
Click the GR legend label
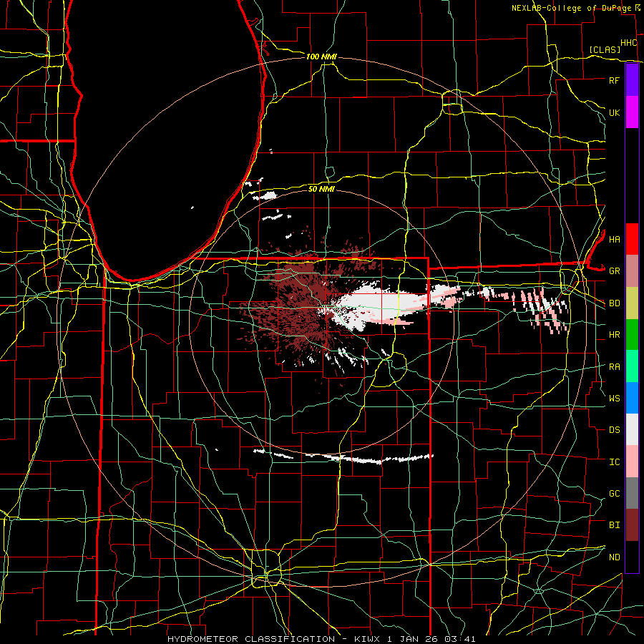pyautogui.click(x=614, y=271)
